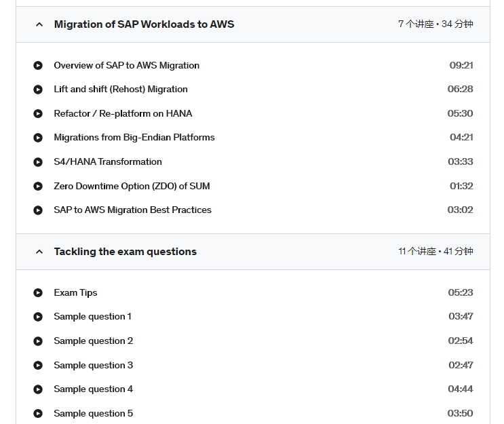This screenshot has height=424, width=504.
Task: Click Tackling the exam questions heading
Action: tap(125, 252)
